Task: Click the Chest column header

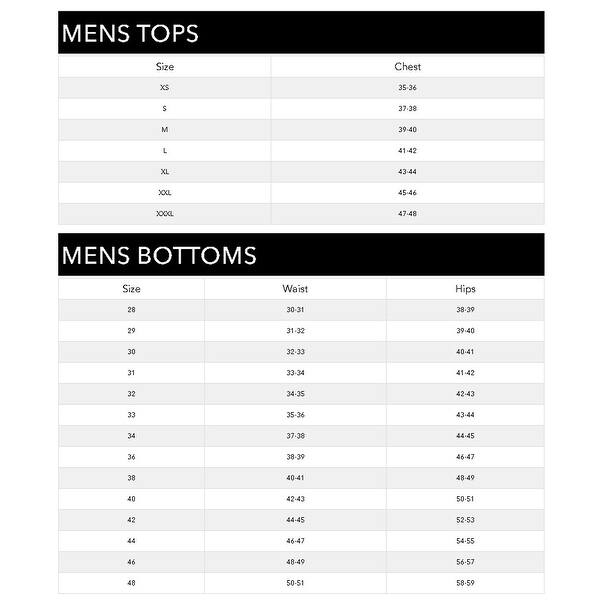Action: coord(408,67)
